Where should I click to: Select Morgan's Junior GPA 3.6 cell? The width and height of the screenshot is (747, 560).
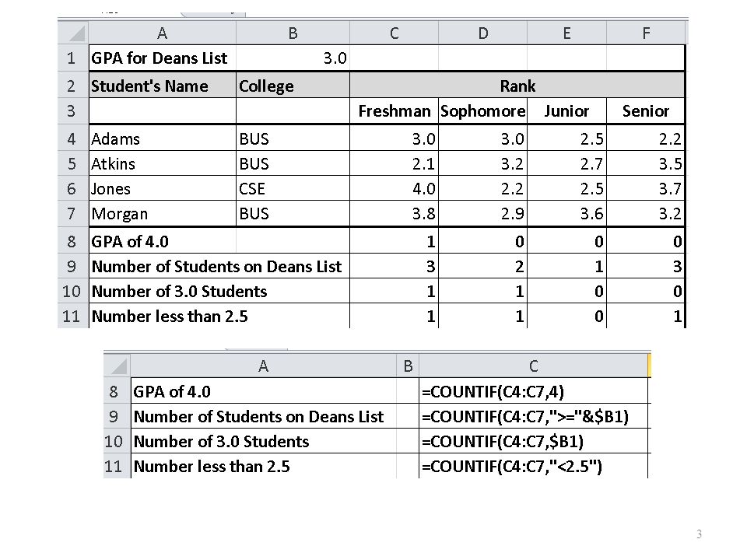pos(567,213)
